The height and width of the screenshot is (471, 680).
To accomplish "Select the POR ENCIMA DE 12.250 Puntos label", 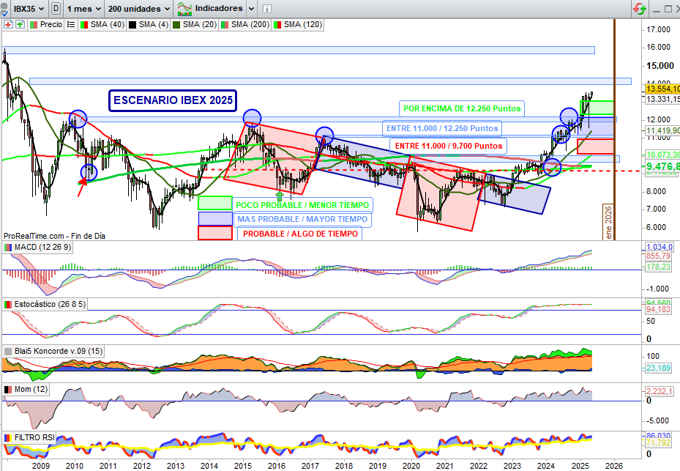I will (462, 108).
